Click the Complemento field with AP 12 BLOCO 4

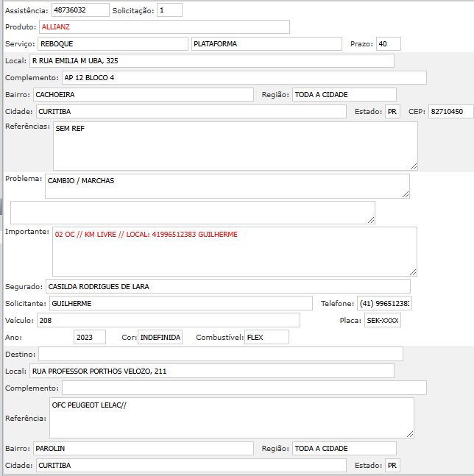tap(244, 78)
